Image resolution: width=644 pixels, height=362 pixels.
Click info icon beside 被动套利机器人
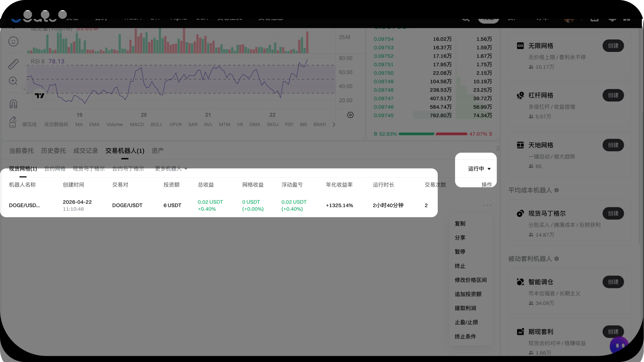click(x=557, y=259)
